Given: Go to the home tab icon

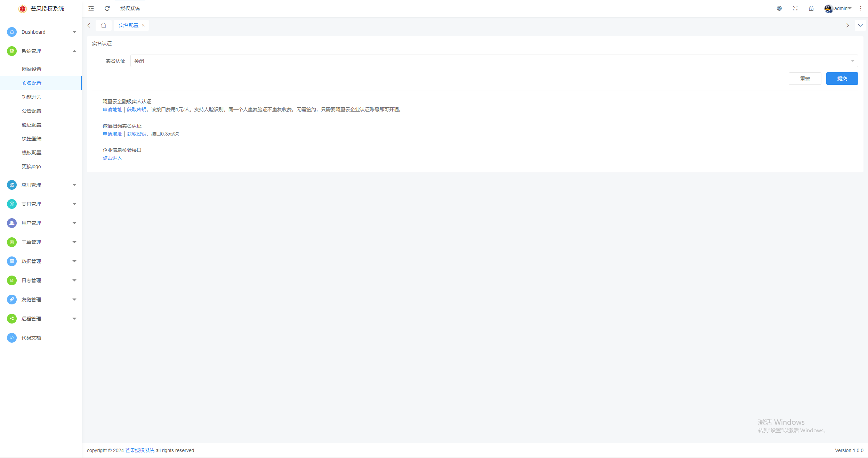Looking at the screenshot, I should pos(104,25).
